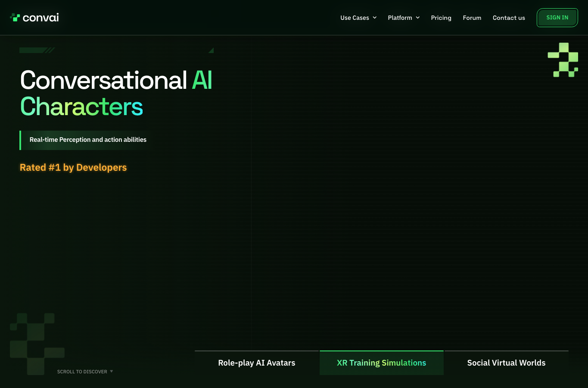Open Contact us page
588x388 pixels.
(509, 18)
